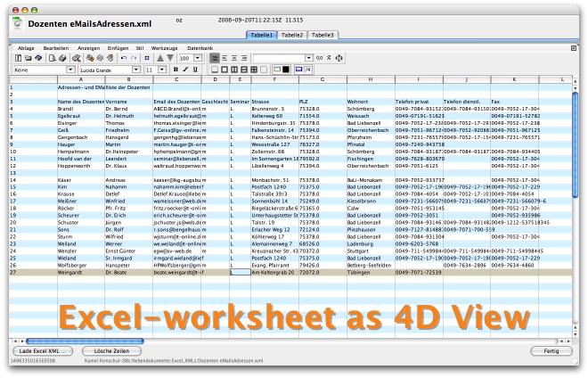
Task: Apply the all-borders grid icon
Action: (x=254, y=70)
